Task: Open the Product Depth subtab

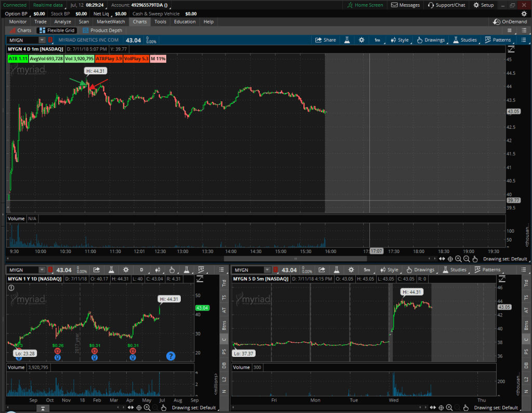Action: 102,31
